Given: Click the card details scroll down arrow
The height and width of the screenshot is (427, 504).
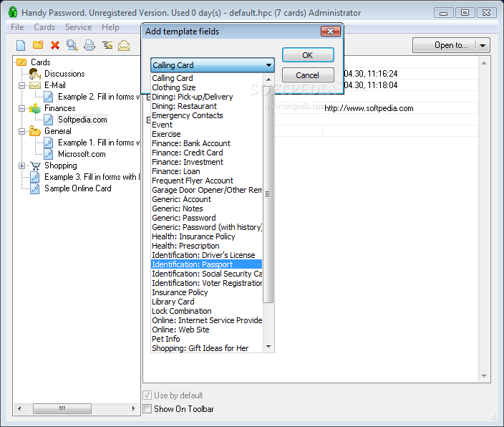Looking at the screenshot, I should [484, 376].
